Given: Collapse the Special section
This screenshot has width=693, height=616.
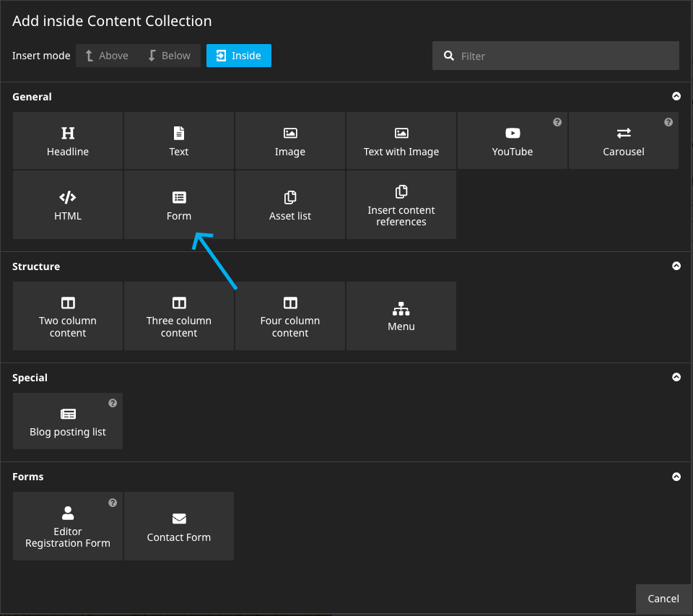Looking at the screenshot, I should [x=676, y=377].
